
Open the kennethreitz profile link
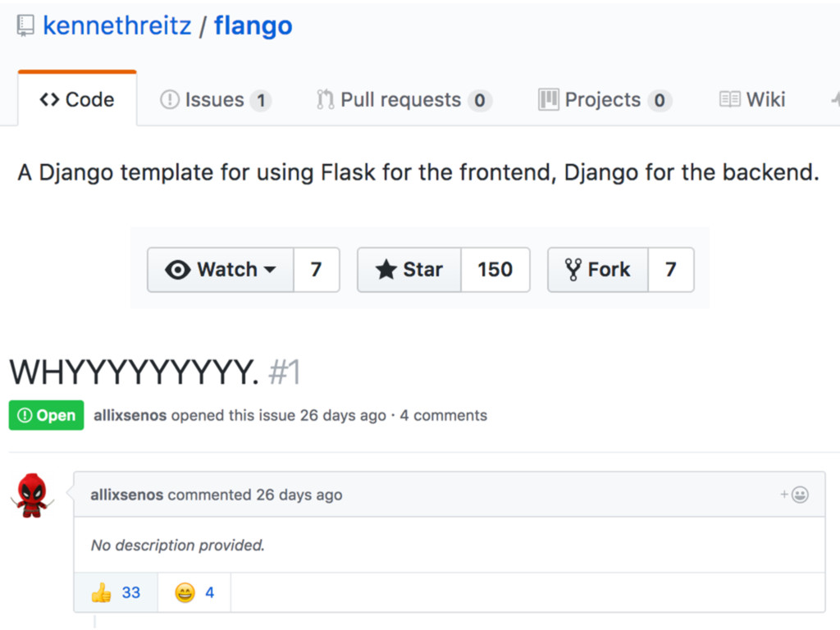click(x=117, y=26)
